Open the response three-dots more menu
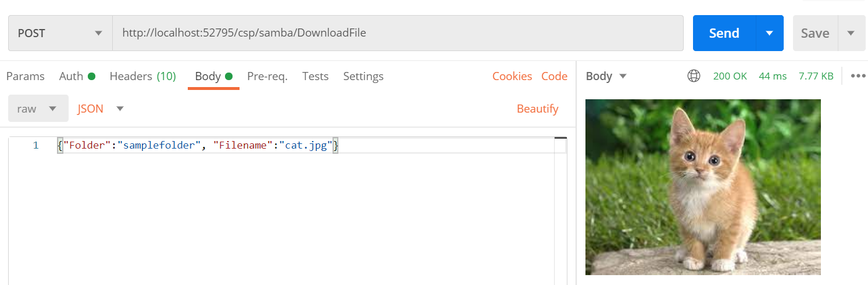868x285 pixels. (858, 76)
